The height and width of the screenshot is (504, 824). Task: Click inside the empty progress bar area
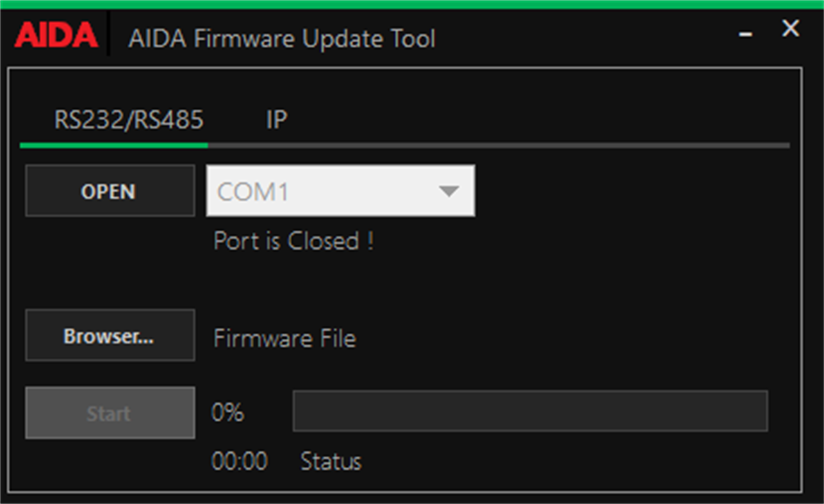[x=530, y=411]
